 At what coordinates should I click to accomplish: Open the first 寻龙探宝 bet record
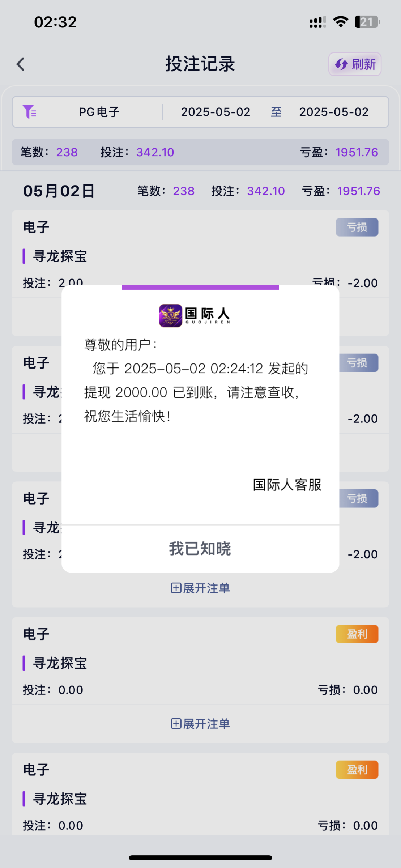pos(60,256)
